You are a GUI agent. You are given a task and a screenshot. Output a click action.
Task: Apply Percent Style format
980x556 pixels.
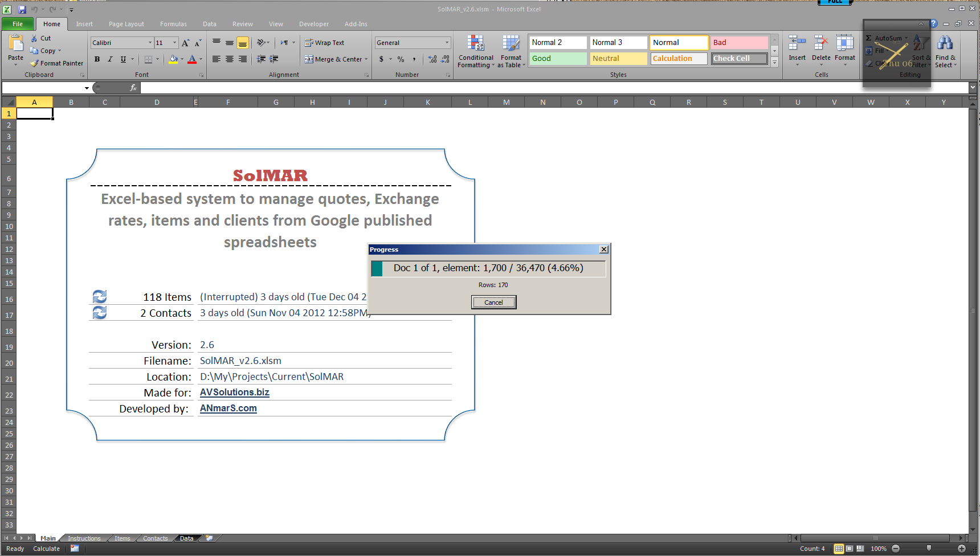click(x=401, y=59)
